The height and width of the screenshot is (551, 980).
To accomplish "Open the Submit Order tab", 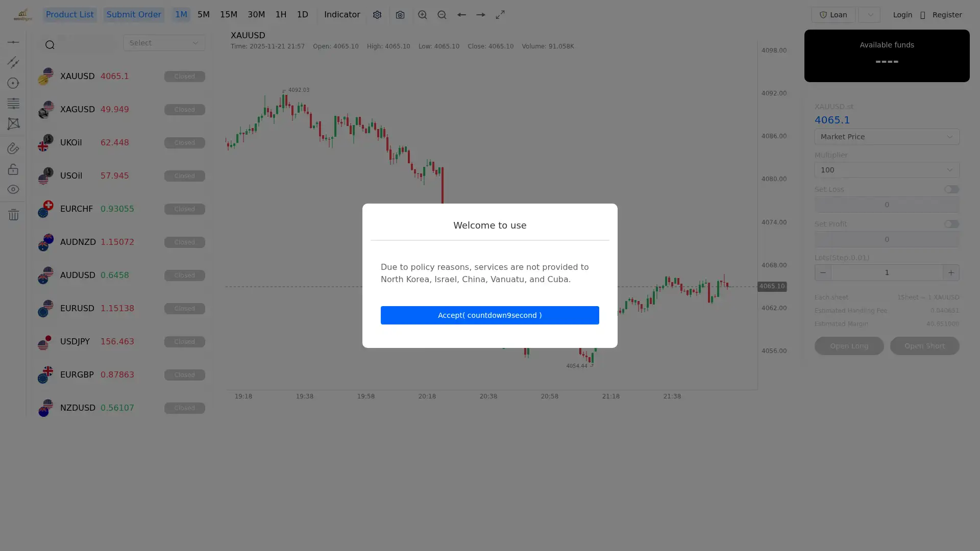I will [134, 15].
